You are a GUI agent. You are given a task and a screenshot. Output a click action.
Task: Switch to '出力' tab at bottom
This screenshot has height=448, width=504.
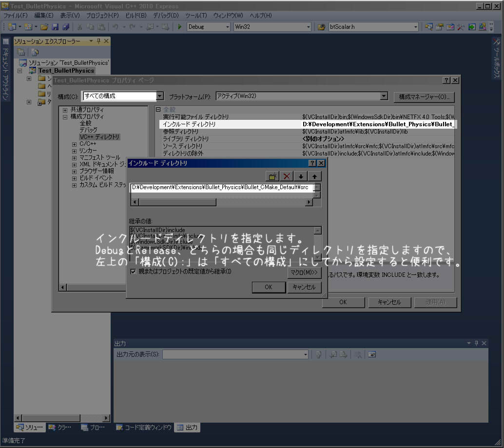pyautogui.click(x=187, y=428)
